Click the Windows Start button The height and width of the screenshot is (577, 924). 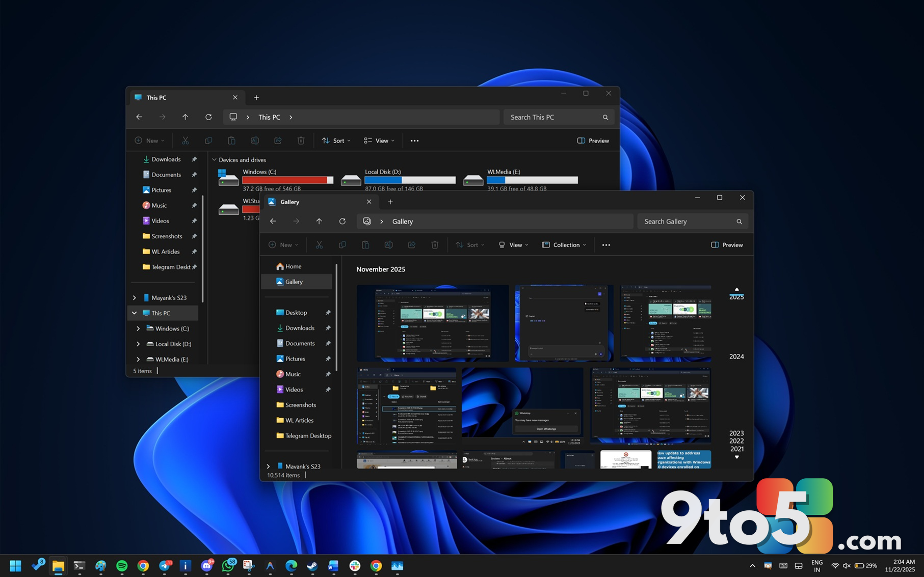[15, 566]
